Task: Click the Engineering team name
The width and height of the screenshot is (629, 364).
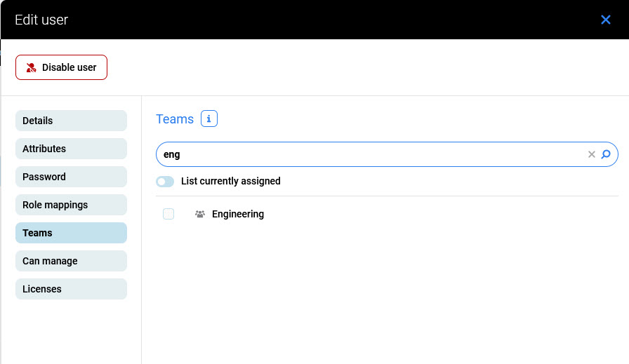Action: [x=238, y=214]
